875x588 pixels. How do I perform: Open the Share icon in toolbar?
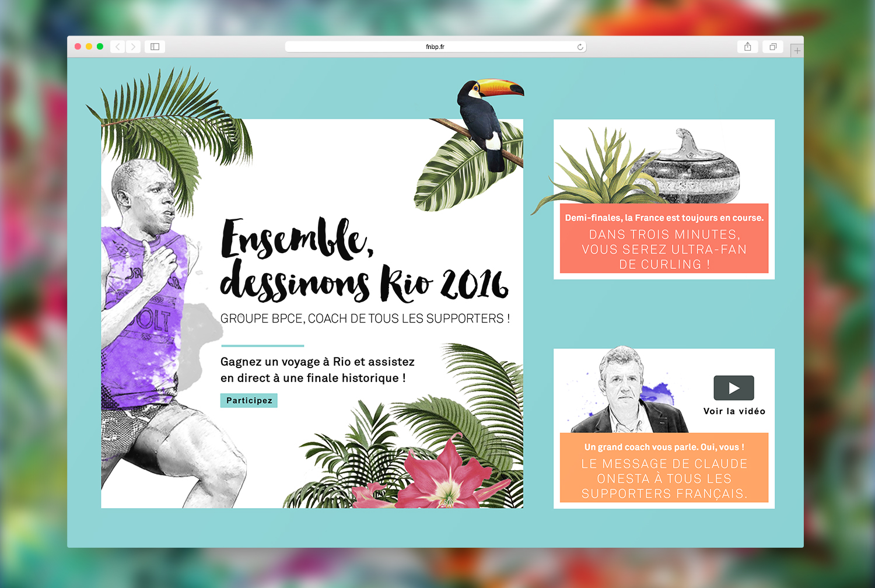pyautogui.click(x=747, y=47)
